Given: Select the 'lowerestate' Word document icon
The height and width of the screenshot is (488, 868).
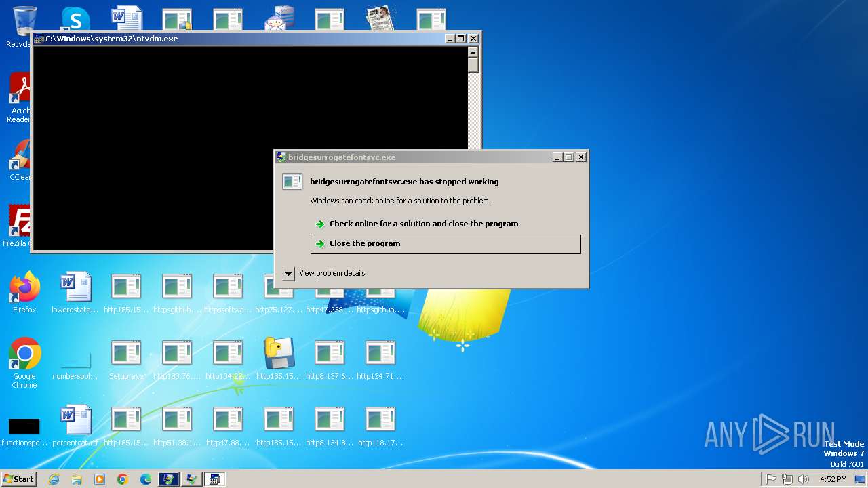Looking at the screenshot, I should point(75,293).
